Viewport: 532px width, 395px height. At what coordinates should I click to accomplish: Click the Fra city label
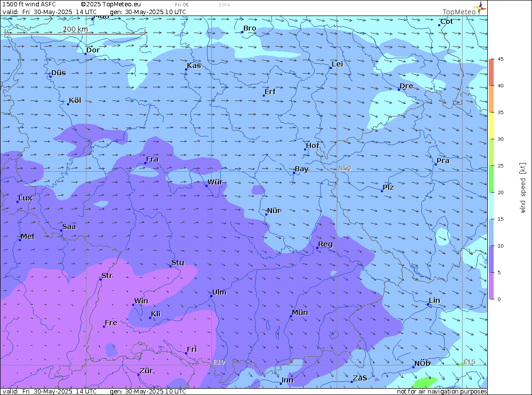(153, 159)
